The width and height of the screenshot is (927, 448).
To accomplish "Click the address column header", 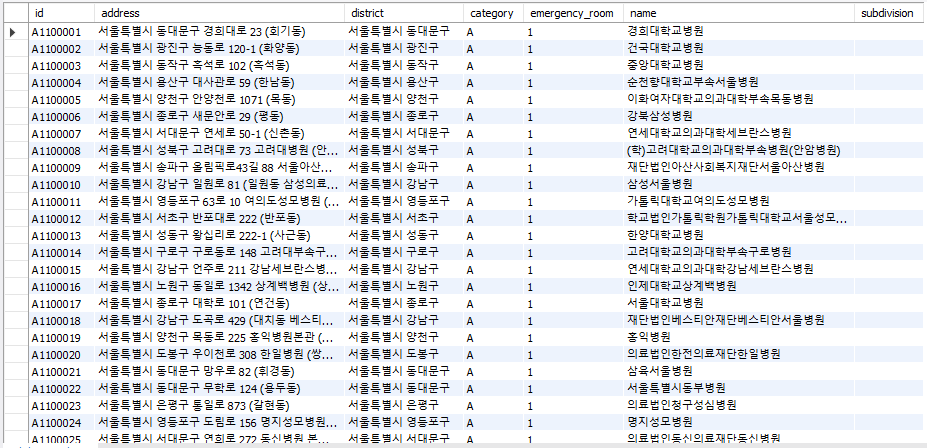I will pyautogui.click(x=219, y=13).
